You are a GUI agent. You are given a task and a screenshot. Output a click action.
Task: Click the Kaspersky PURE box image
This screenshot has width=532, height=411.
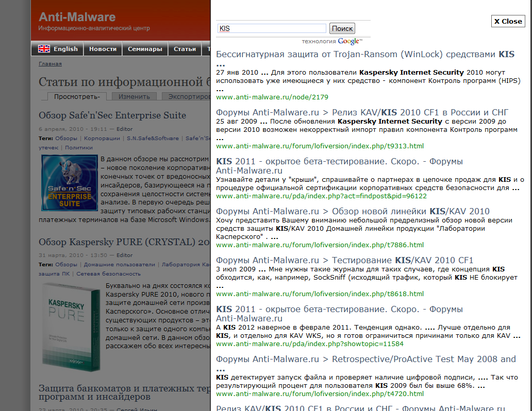pyautogui.click(x=71, y=326)
